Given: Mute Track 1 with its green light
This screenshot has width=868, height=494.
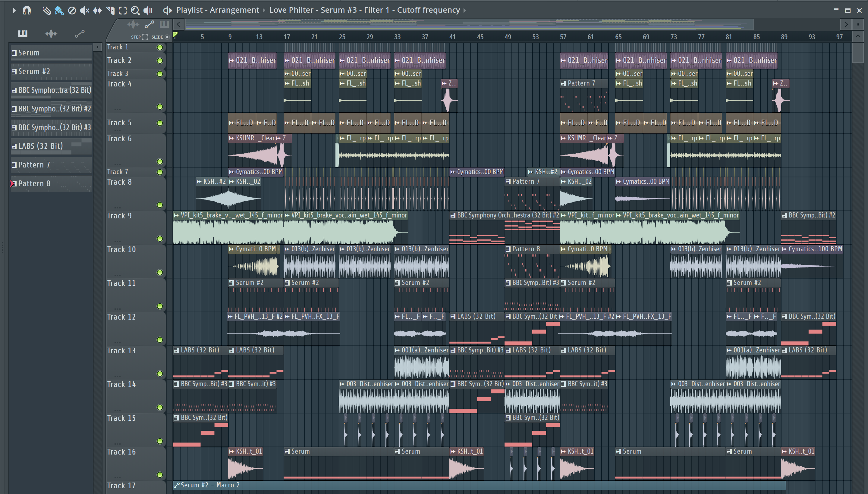Looking at the screenshot, I should [x=159, y=48].
